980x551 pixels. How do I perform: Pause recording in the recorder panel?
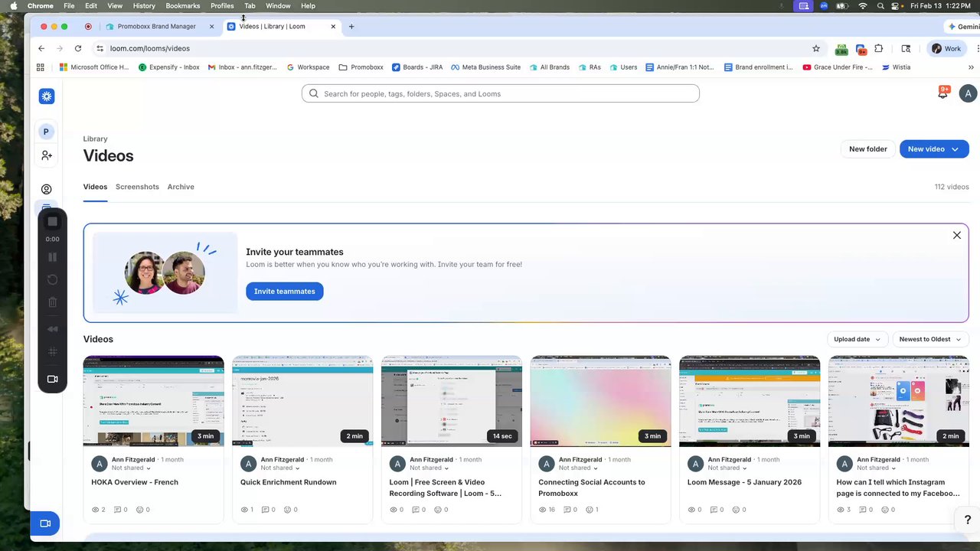coord(53,258)
